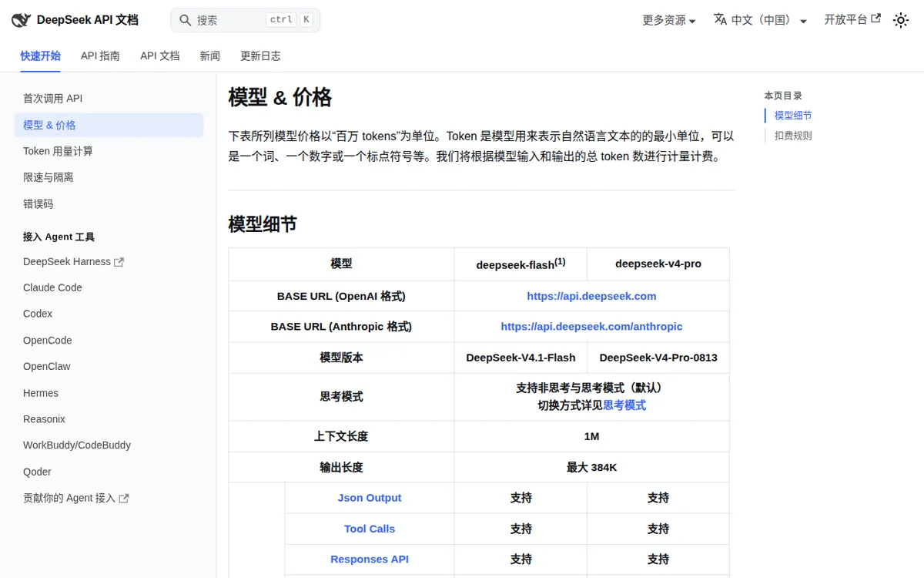This screenshot has width=924, height=578.
Task: Switch to the API 文档 tab
Action: click(x=159, y=55)
